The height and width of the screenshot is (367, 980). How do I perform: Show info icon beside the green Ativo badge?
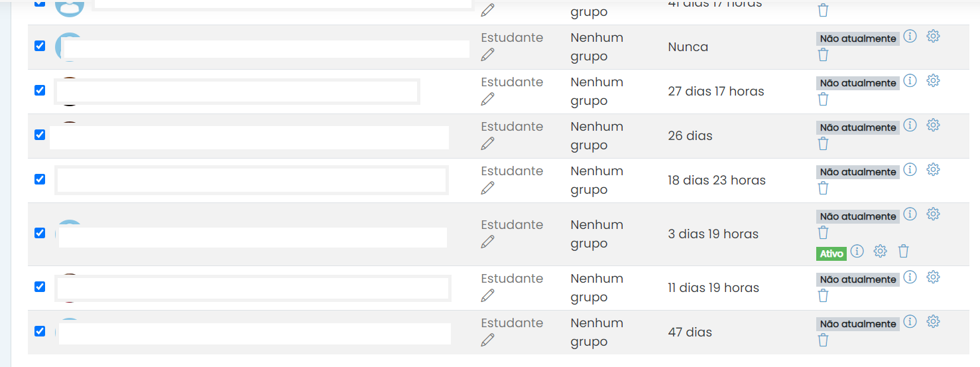(857, 251)
